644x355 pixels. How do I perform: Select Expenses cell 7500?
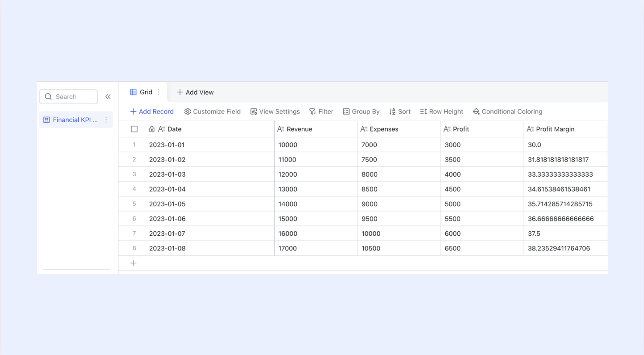click(399, 159)
